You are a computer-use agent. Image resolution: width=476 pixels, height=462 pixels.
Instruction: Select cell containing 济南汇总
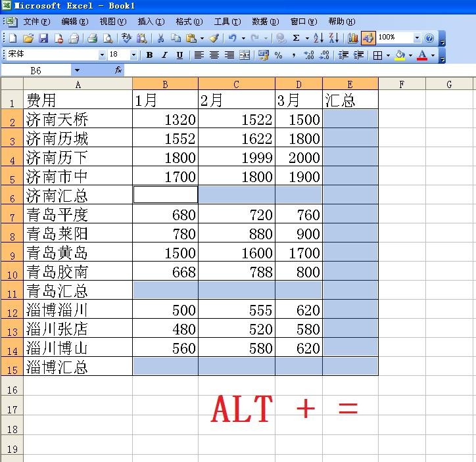(78, 195)
